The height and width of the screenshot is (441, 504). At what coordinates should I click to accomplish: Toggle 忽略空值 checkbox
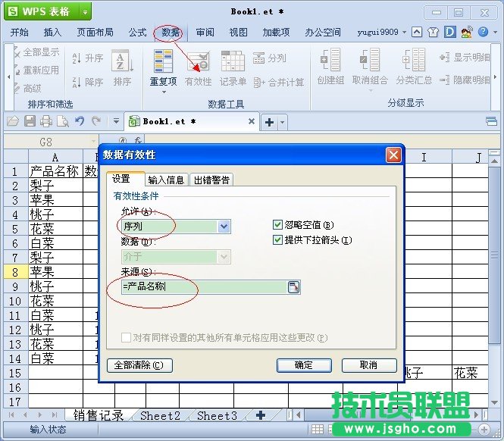click(x=277, y=225)
